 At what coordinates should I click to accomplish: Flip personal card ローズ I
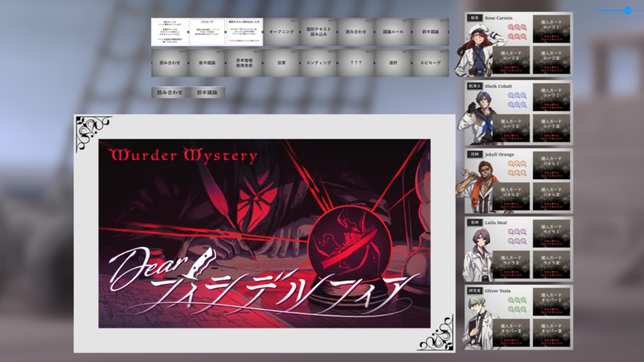551,29
